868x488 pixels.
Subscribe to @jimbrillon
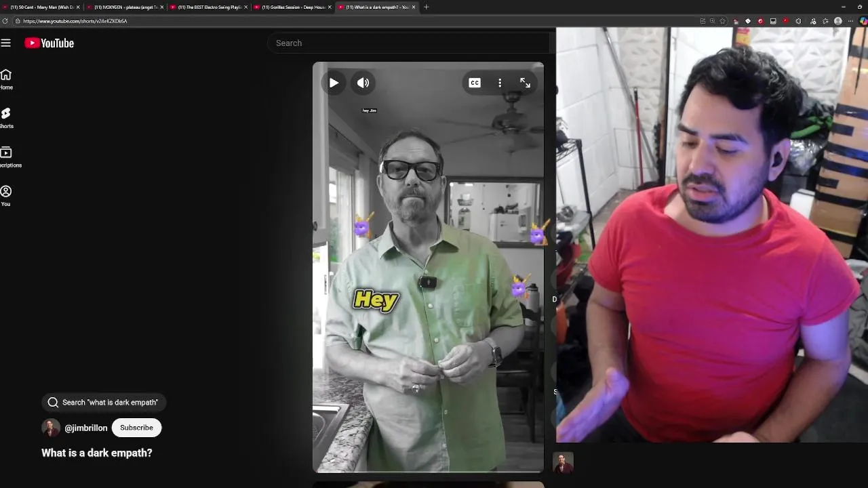coord(136,428)
